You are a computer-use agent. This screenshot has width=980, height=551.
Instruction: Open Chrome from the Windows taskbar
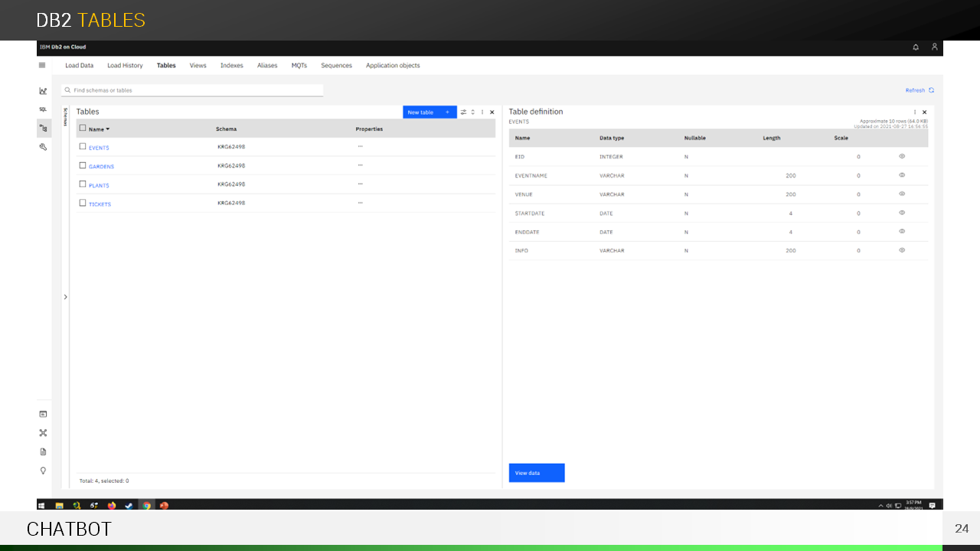pos(146,505)
